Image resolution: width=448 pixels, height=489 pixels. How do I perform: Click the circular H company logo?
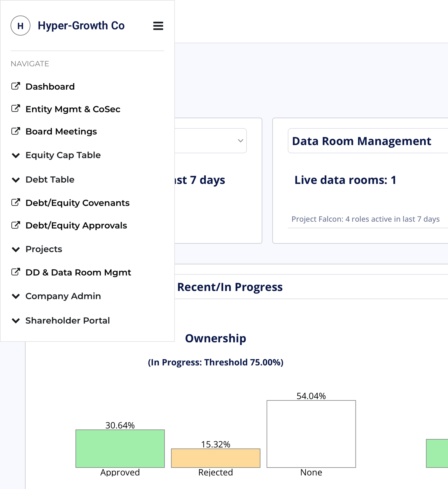pos(20,26)
